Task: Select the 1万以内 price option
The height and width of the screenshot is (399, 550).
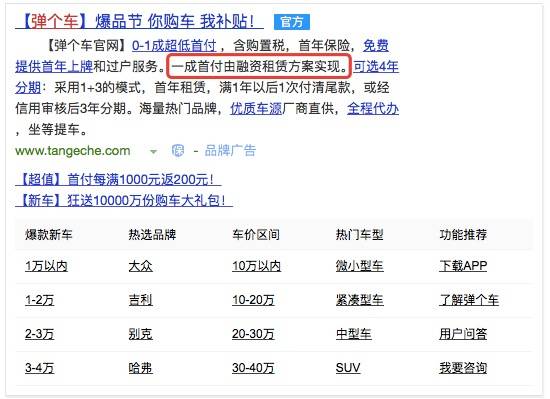Action: click(x=46, y=266)
